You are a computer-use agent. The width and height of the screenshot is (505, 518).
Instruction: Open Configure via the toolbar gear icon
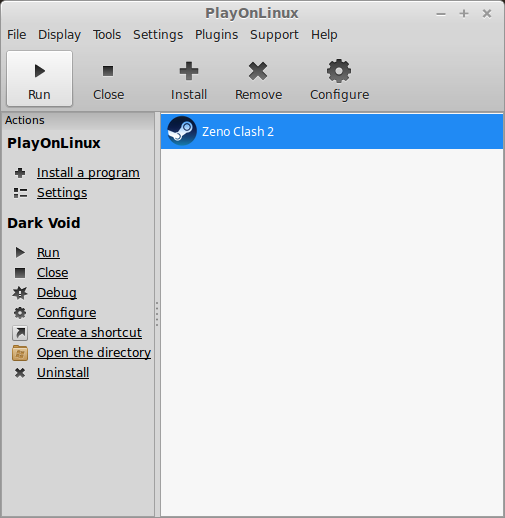(339, 71)
